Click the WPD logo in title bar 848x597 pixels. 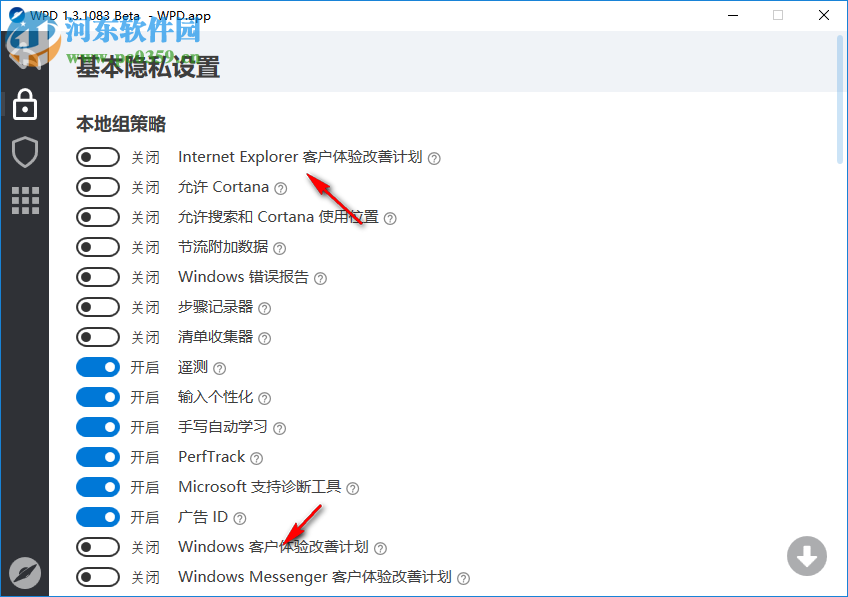[16, 15]
